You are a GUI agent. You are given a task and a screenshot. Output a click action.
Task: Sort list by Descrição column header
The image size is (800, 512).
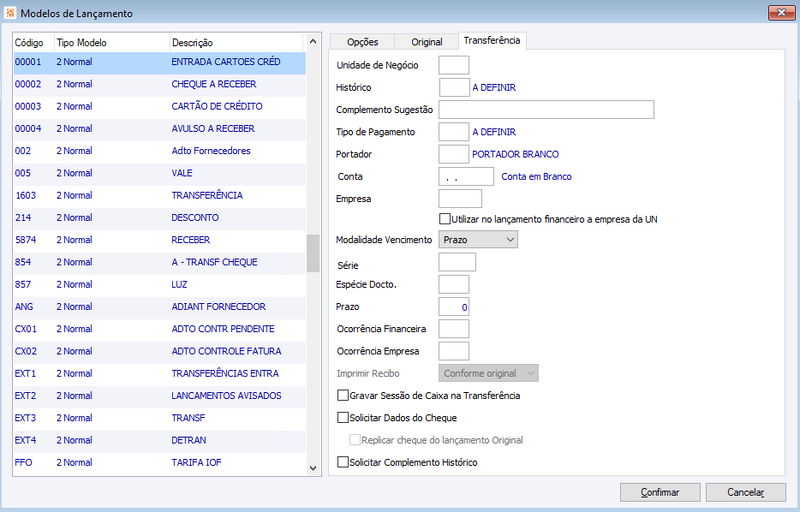236,43
